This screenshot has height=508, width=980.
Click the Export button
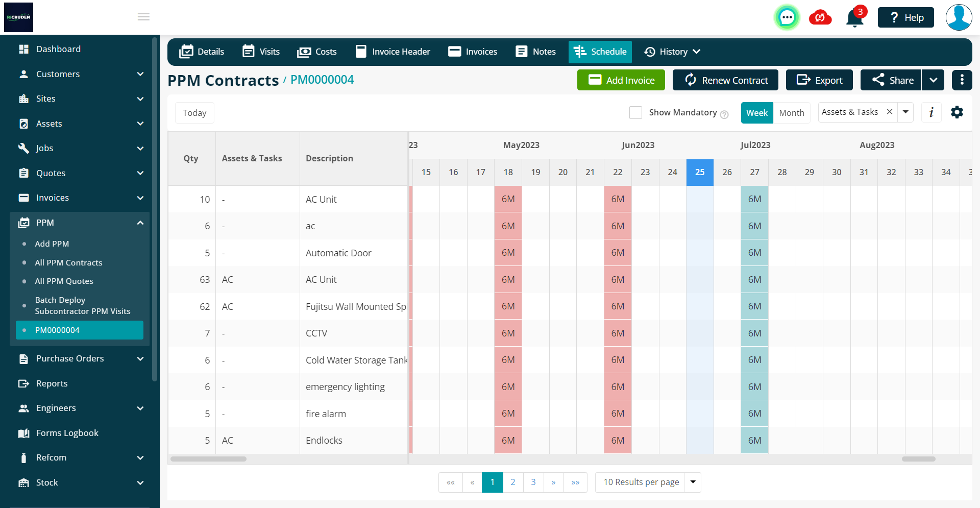[x=819, y=80]
